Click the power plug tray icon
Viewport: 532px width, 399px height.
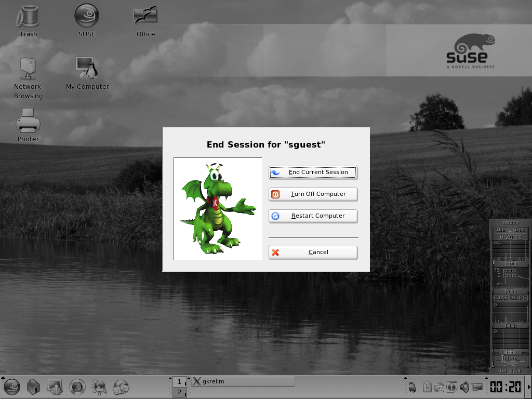point(412,387)
